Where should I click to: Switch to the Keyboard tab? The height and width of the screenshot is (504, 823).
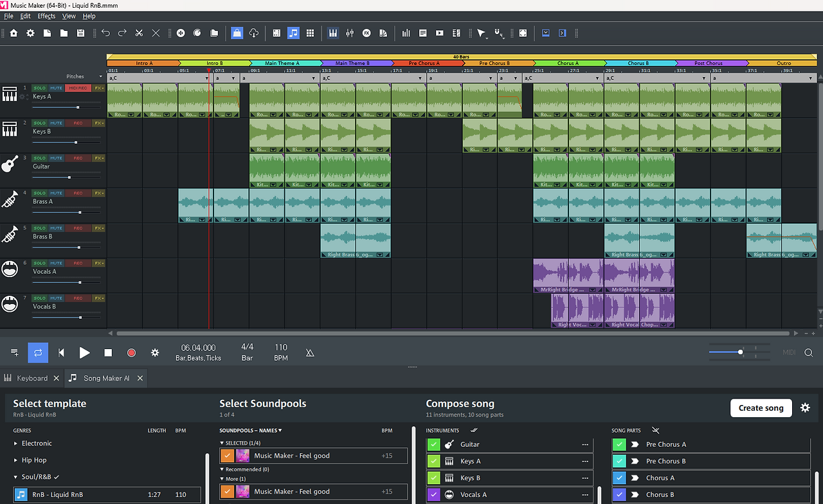32,378
